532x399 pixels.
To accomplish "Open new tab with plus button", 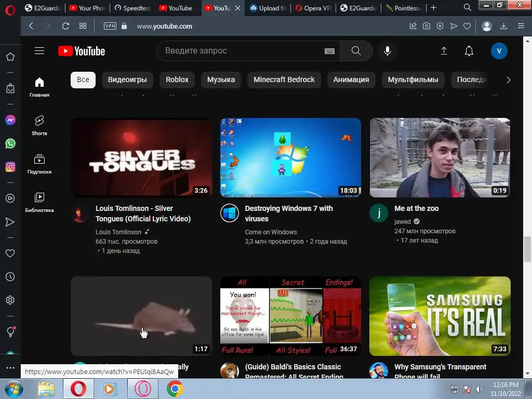I will click(433, 7).
